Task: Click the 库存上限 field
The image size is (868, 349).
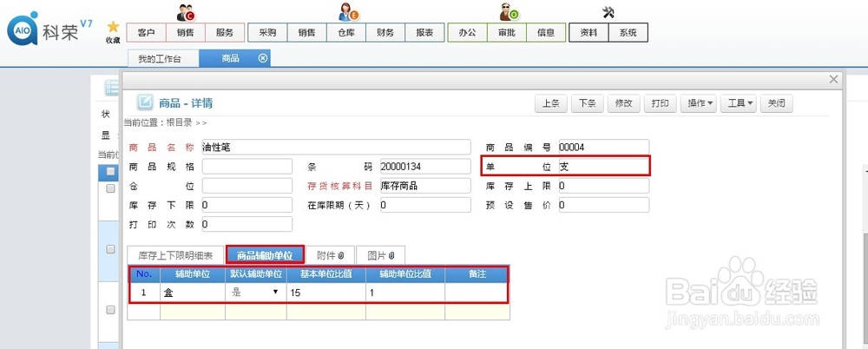Action: (604, 186)
